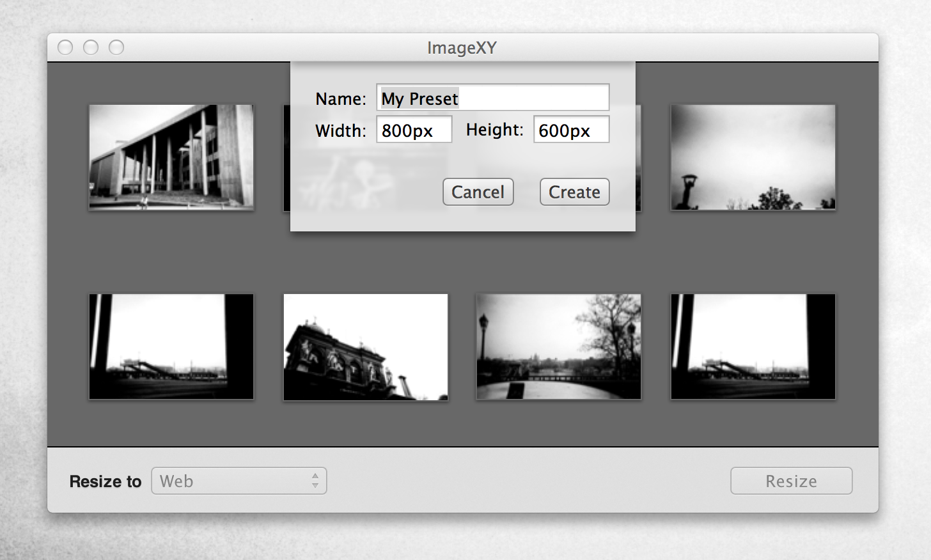931x560 pixels.
Task: Focus the Name field containing My Preset
Action: tap(492, 98)
